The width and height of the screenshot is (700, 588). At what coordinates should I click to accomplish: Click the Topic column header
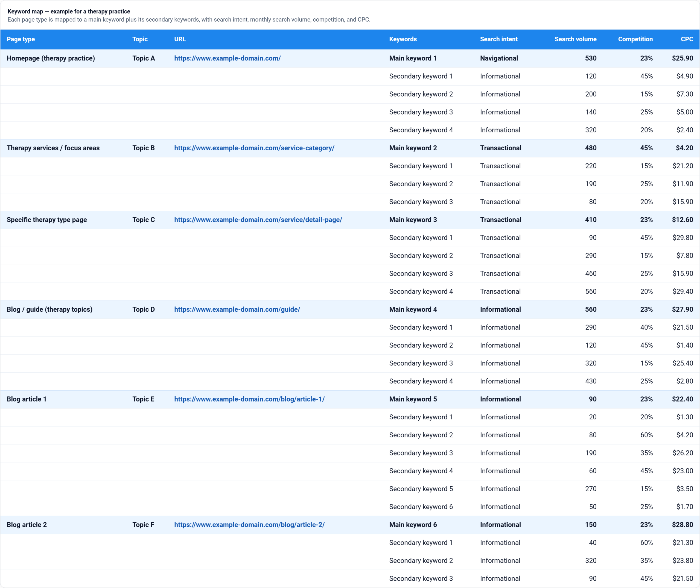(x=140, y=39)
